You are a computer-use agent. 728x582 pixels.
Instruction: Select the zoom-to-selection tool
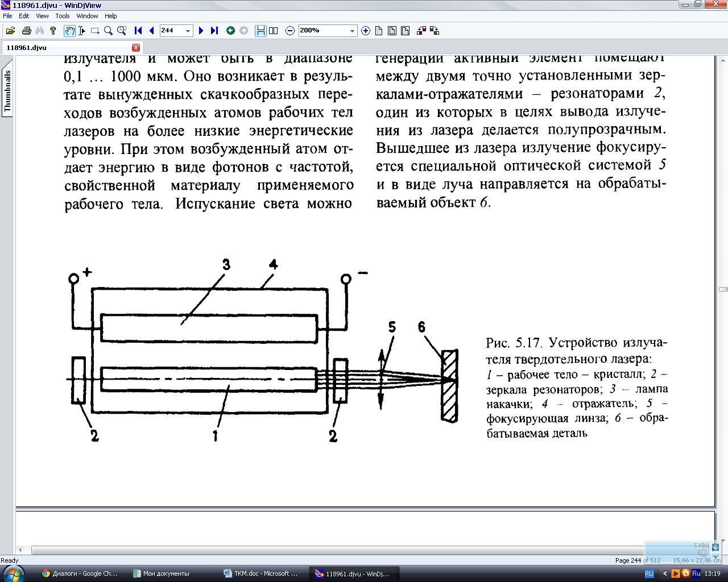[x=121, y=31]
